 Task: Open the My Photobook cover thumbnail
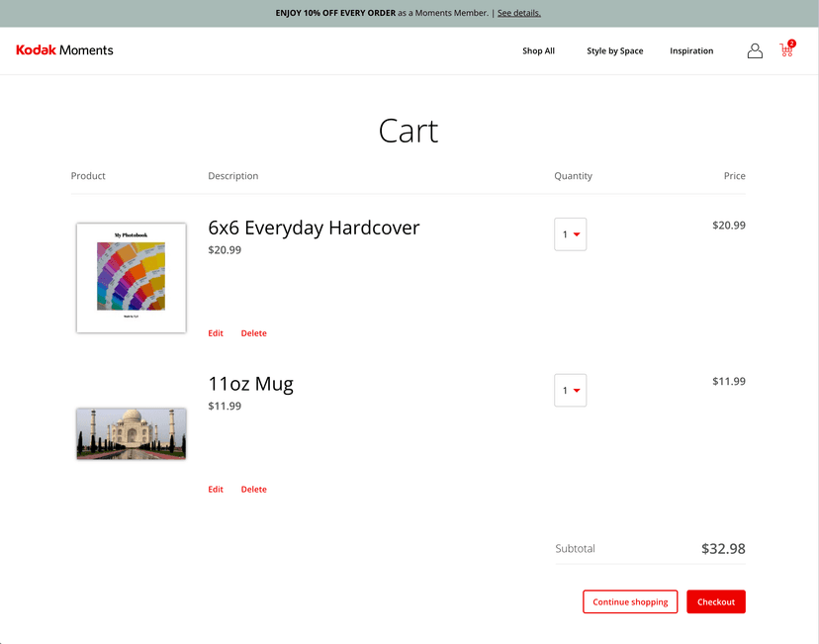click(x=132, y=278)
